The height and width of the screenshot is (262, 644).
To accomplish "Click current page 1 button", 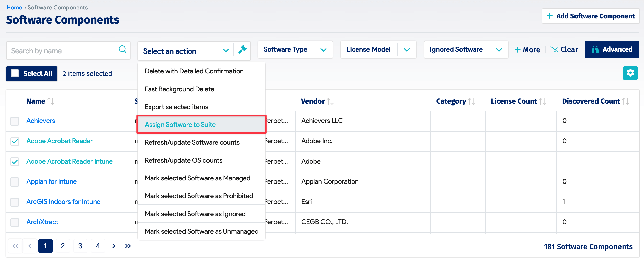I will (45, 246).
